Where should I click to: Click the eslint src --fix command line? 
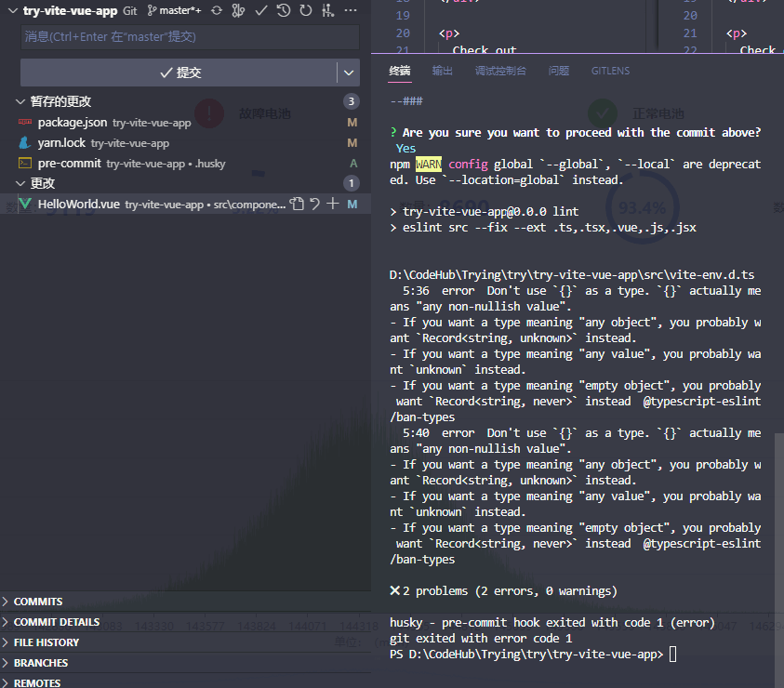tap(543, 228)
